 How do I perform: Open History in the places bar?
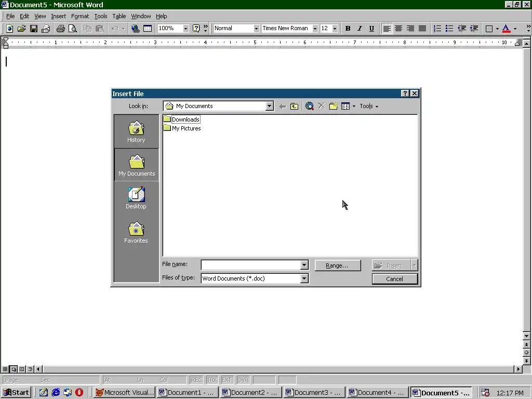[x=136, y=131]
